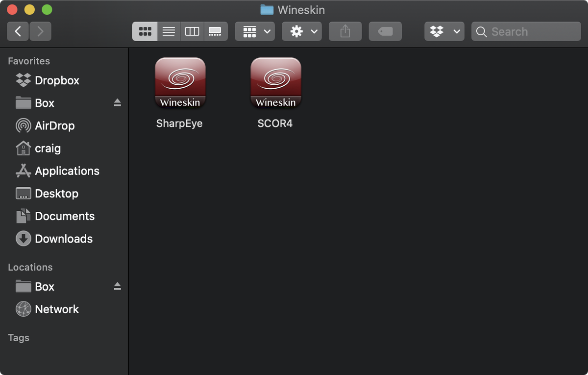
Task: Go back with the left arrow button
Action: (18, 31)
